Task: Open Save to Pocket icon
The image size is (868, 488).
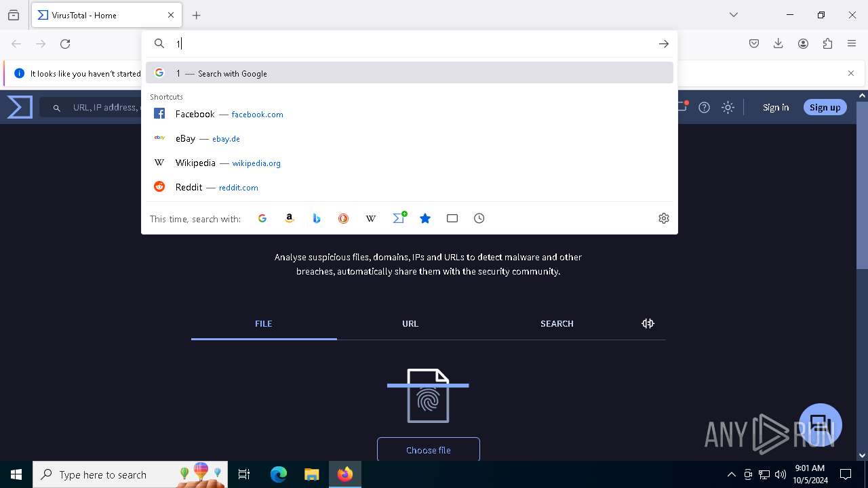Action: (x=754, y=43)
